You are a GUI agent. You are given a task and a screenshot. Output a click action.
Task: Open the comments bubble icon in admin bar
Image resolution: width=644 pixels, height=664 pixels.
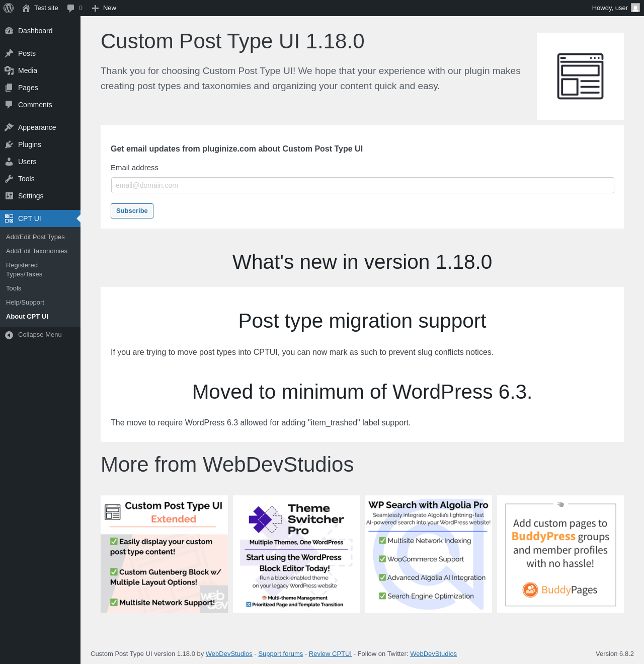pyautogui.click(x=71, y=8)
